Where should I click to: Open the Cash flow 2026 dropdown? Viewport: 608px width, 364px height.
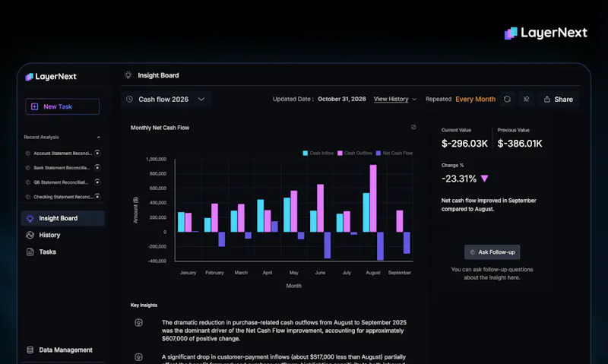(x=166, y=100)
